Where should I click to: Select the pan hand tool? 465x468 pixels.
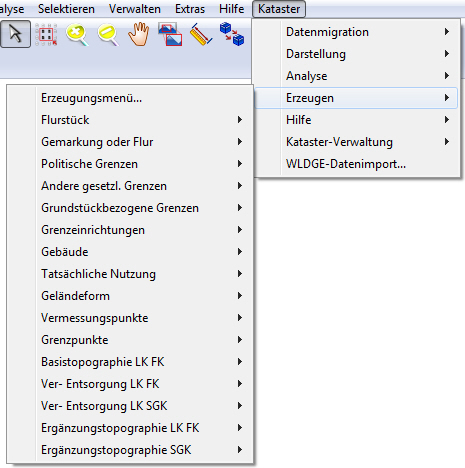pos(139,34)
